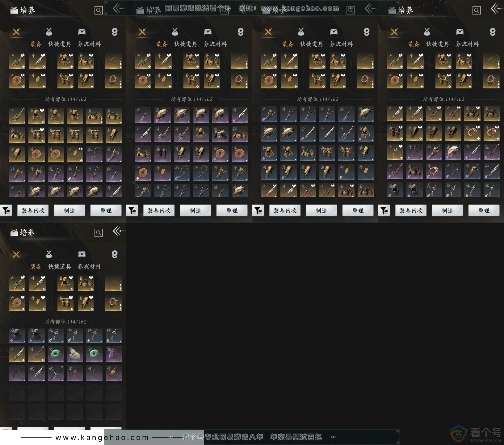This screenshot has width=504, height=445.
Task: Select the purple grape pouch item
Action: [x=113, y=354]
